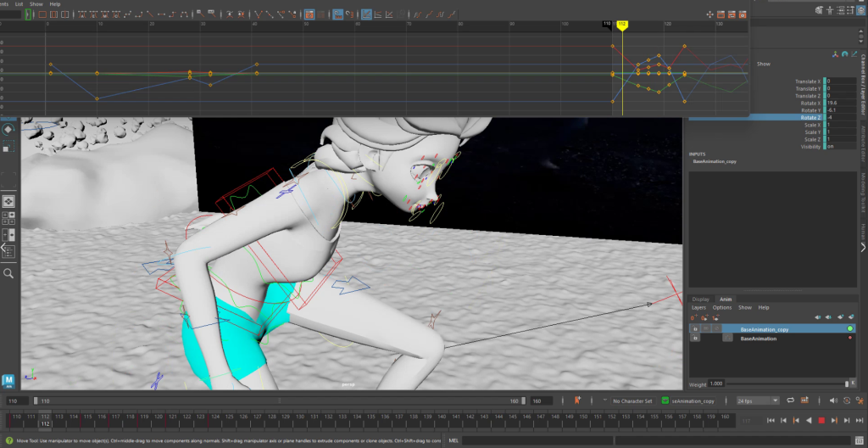Screen dimensions: 868x448
Task: Toggle lock on BaseAnimation_copy layer
Action: 695,328
